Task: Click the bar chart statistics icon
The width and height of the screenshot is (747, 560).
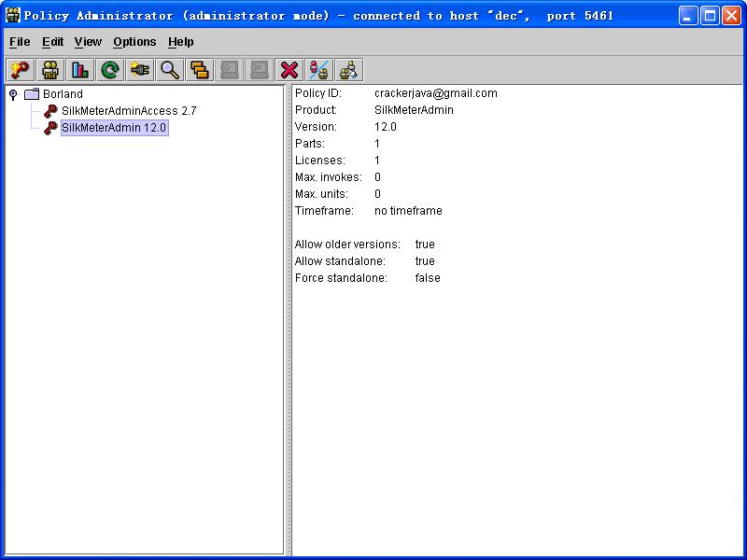Action: [x=80, y=70]
